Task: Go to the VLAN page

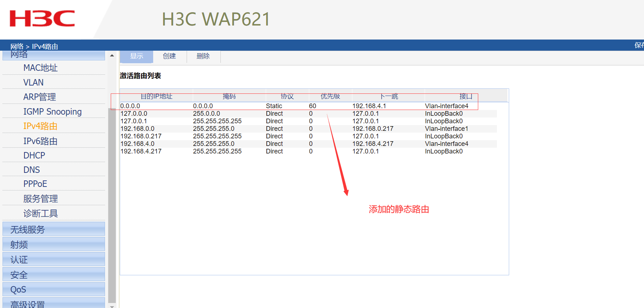Action: [33, 82]
